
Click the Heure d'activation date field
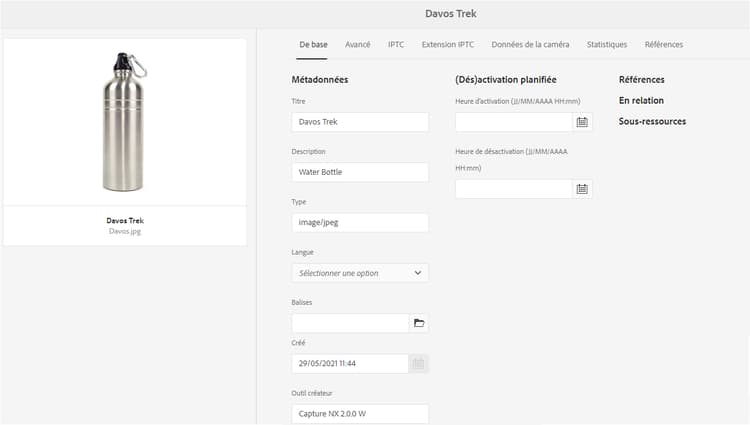pos(513,122)
